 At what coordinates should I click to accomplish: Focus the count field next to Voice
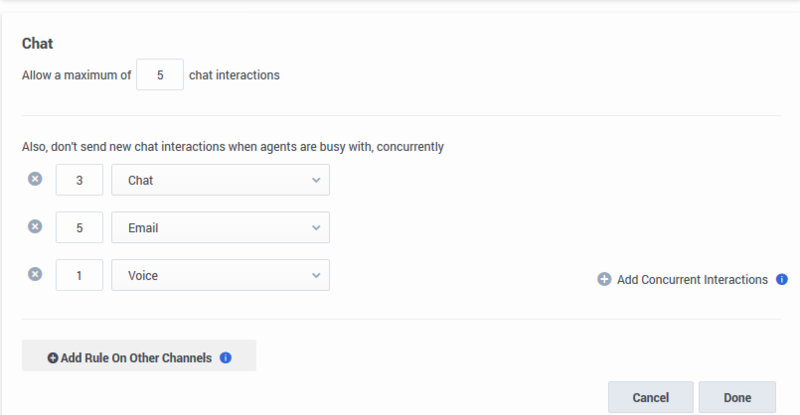(x=79, y=275)
